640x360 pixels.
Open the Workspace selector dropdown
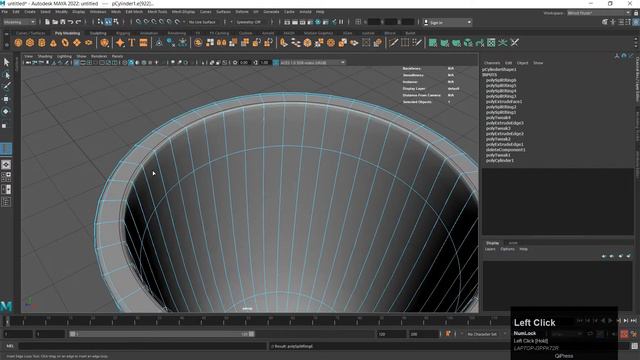tap(599, 13)
